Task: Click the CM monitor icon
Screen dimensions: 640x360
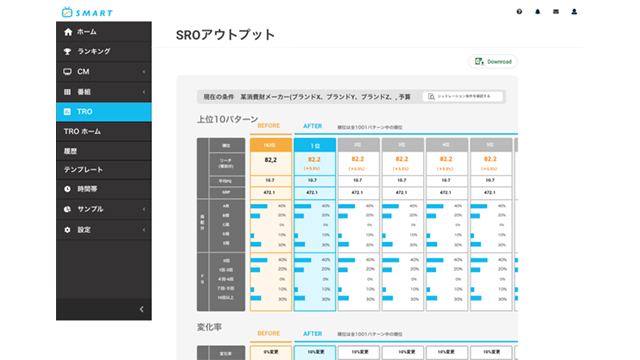Action: tap(67, 72)
